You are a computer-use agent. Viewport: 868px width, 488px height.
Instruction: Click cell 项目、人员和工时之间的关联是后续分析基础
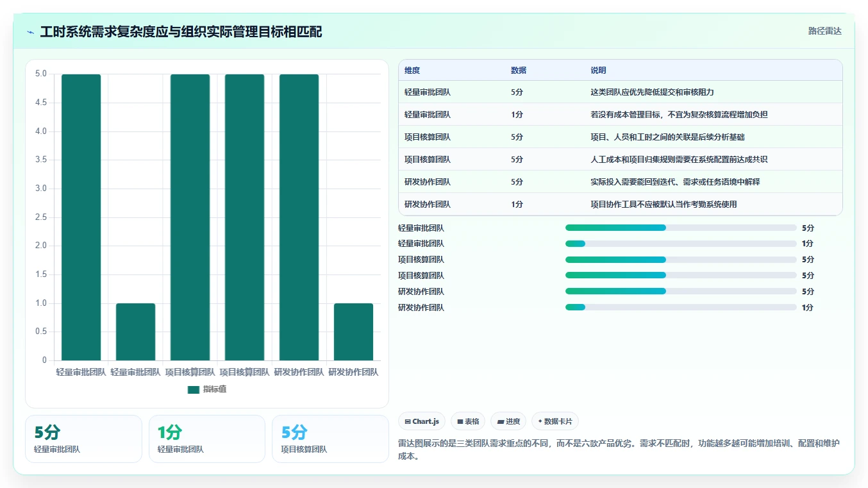[667, 137]
